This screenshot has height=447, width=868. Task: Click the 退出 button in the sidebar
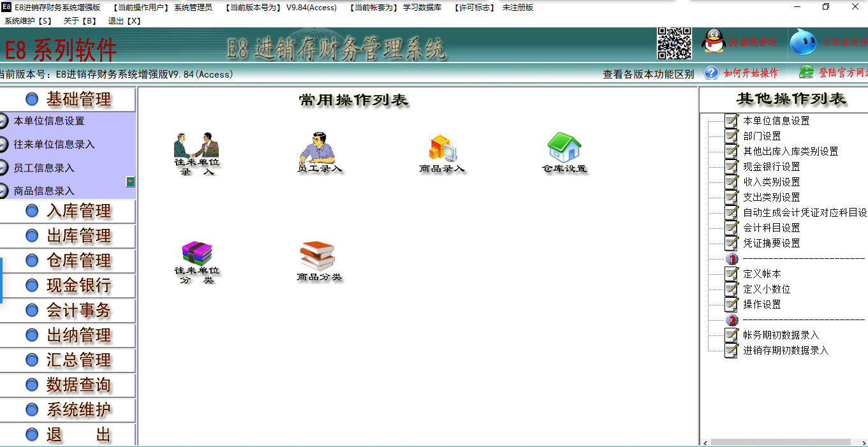point(68,435)
